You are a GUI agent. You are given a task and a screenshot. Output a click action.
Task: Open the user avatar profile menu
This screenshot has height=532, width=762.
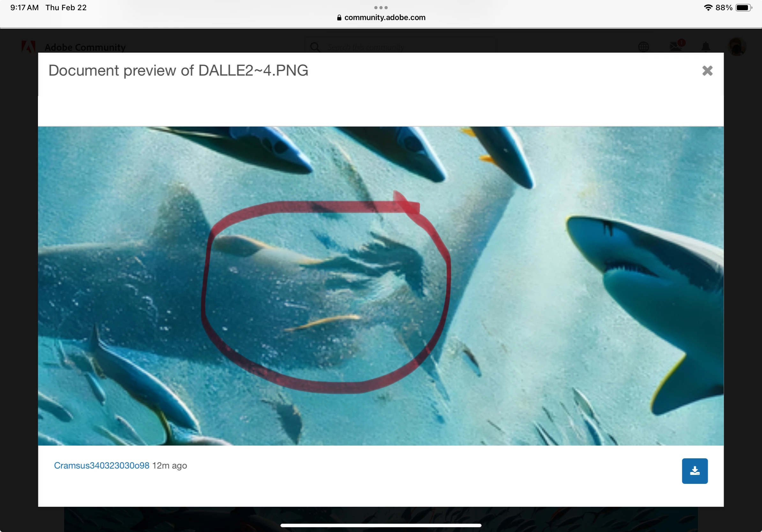tap(737, 47)
